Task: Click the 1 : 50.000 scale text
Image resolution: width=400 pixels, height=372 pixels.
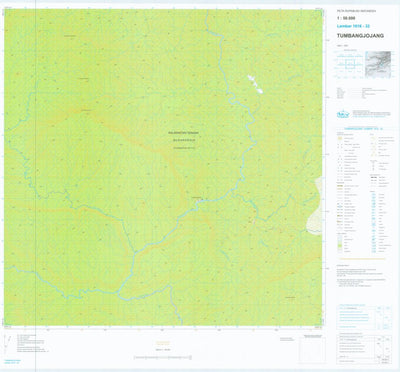Action: [346, 18]
